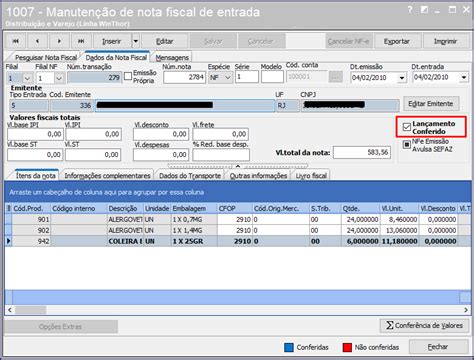This screenshot has height=360, width=474.
Task: Click the Modelo input field
Action: (272, 77)
